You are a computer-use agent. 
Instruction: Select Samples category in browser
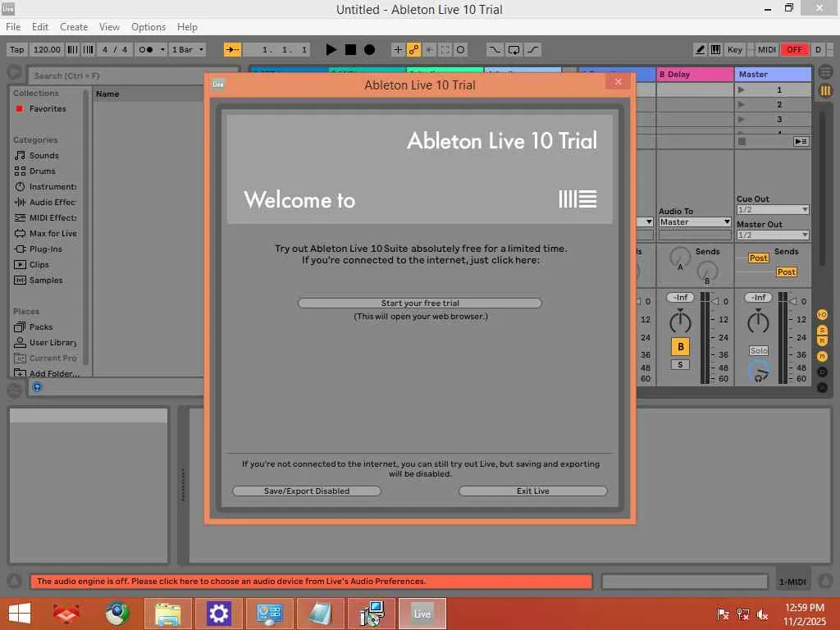pyautogui.click(x=46, y=281)
